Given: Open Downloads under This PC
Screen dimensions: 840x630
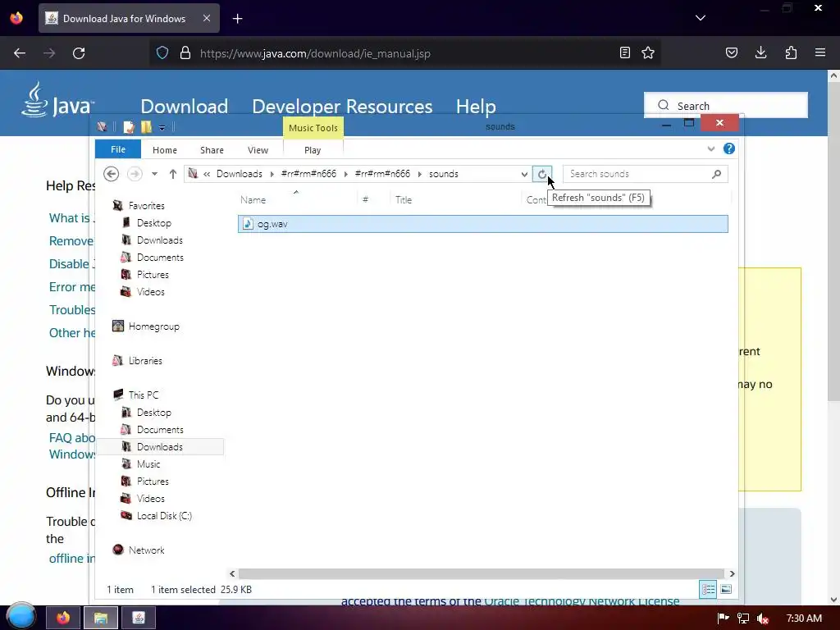Looking at the screenshot, I should tap(160, 447).
